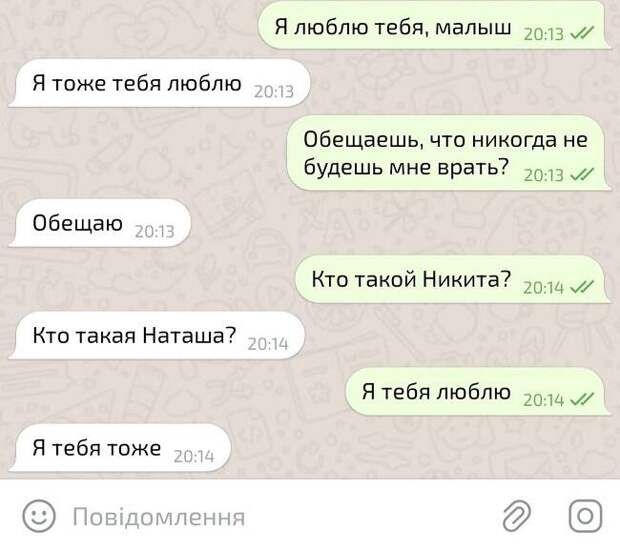The height and width of the screenshot is (550, 620).
Task: Click the 20:14 timestamp on 'Кто такая Наташа?'
Action: pos(268,344)
